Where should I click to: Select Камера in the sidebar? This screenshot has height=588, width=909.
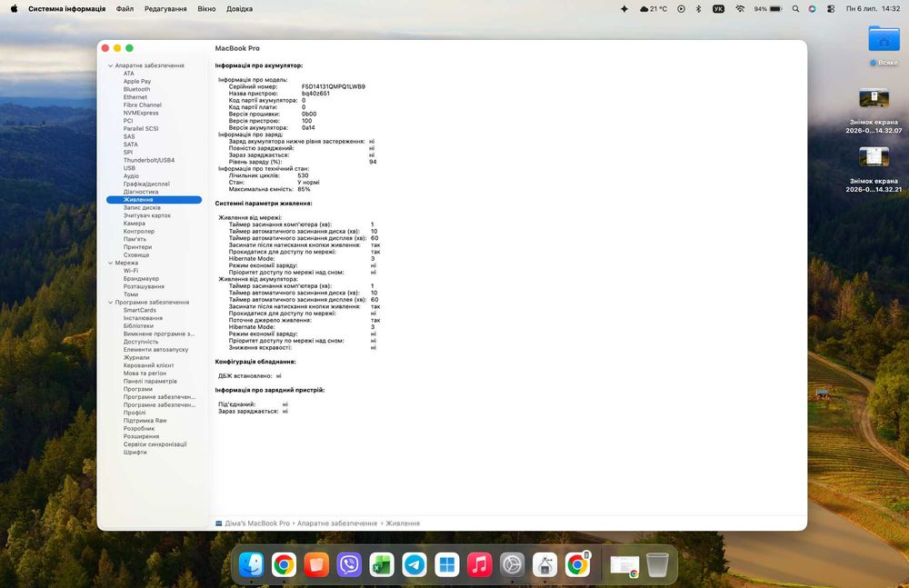[135, 224]
